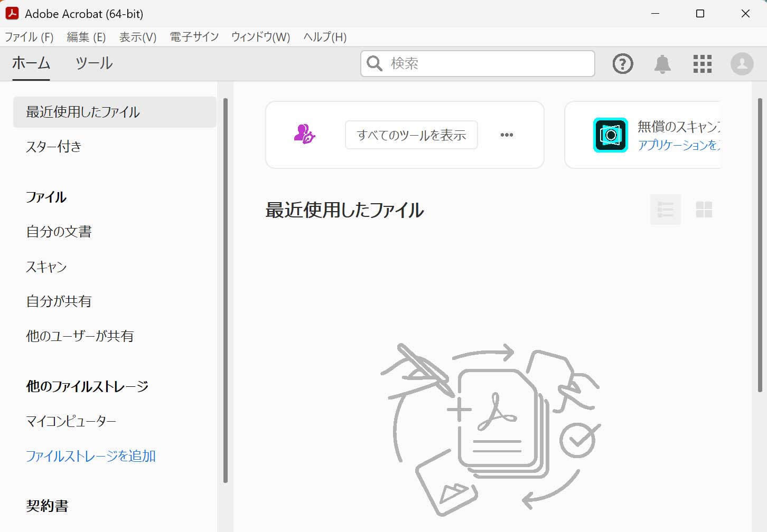Click the magnifier search icon
767x532 pixels.
coord(375,63)
